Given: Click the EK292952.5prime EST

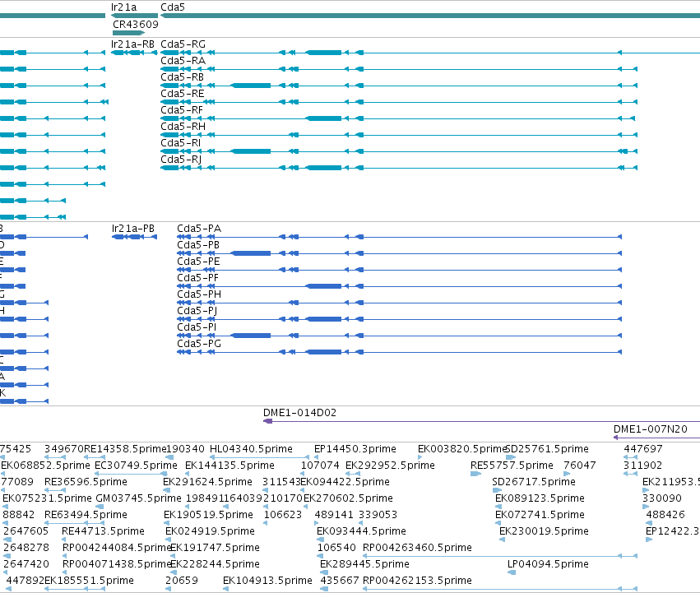Looking at the screenshot, I should (x=353, y=474).
